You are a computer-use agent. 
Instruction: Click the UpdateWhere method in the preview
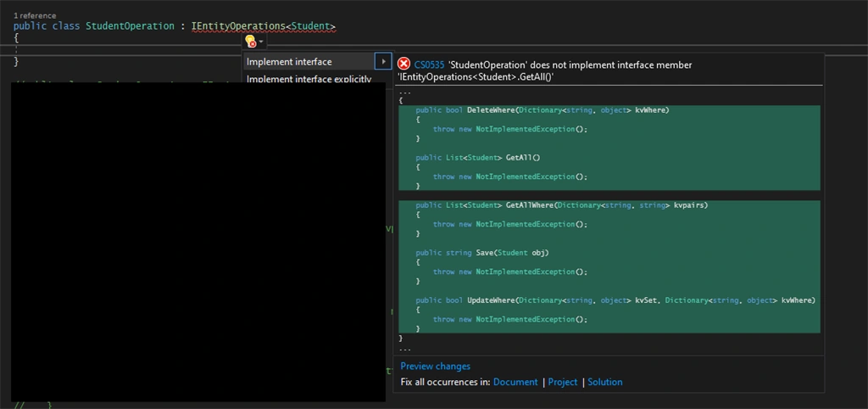pyautogui.click(x=491, y=300)
